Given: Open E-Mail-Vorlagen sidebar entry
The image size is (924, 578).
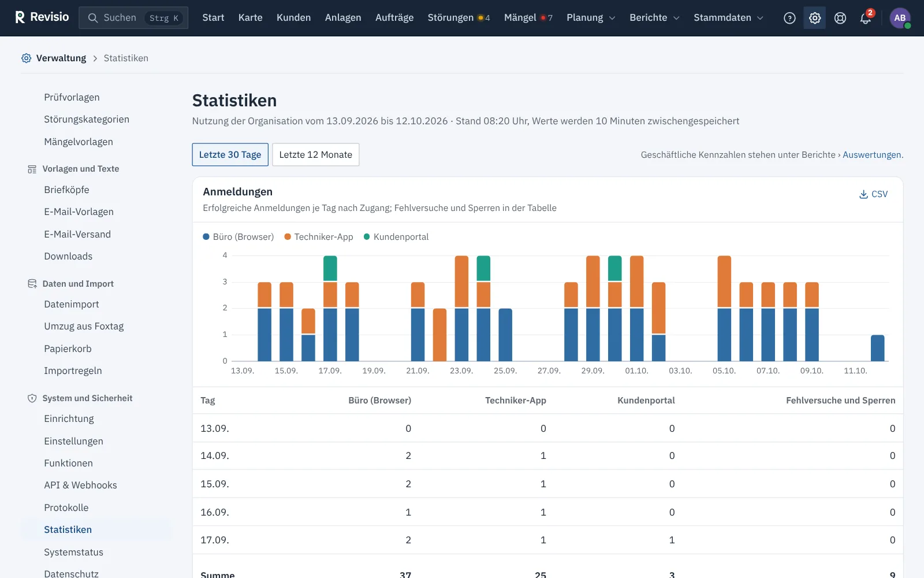Looking at the screenshot, I should click(x=79, y=212).
